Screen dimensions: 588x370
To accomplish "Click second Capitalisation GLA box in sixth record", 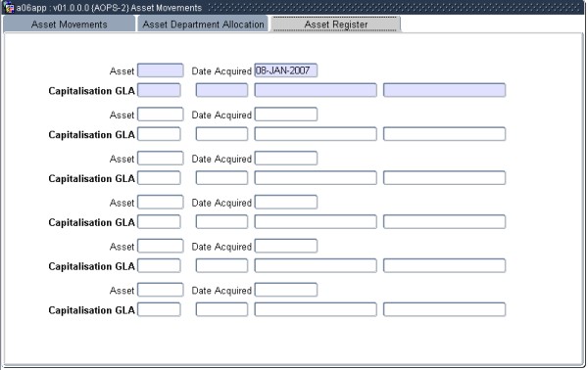I will (221, 309).
